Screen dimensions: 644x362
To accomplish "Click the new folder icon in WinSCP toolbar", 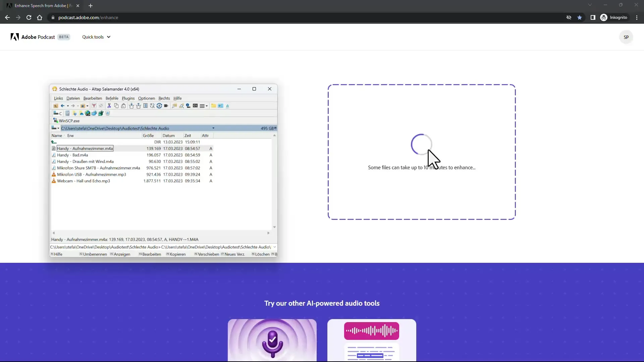I will (x=214, y=106).
